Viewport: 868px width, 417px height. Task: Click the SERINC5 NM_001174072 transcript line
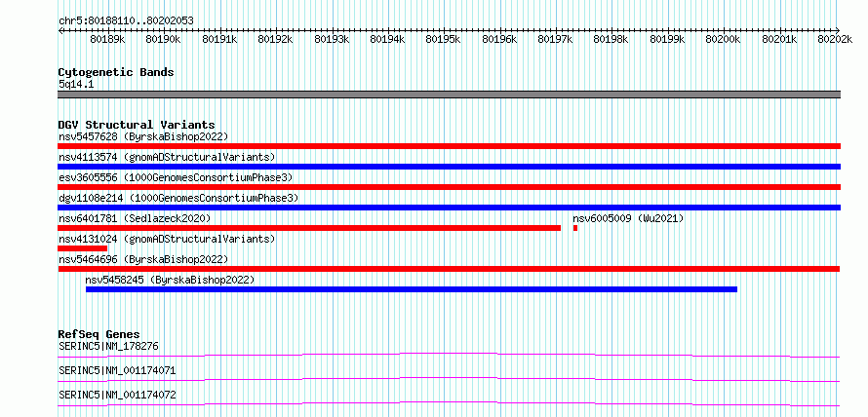coord(449,403)
